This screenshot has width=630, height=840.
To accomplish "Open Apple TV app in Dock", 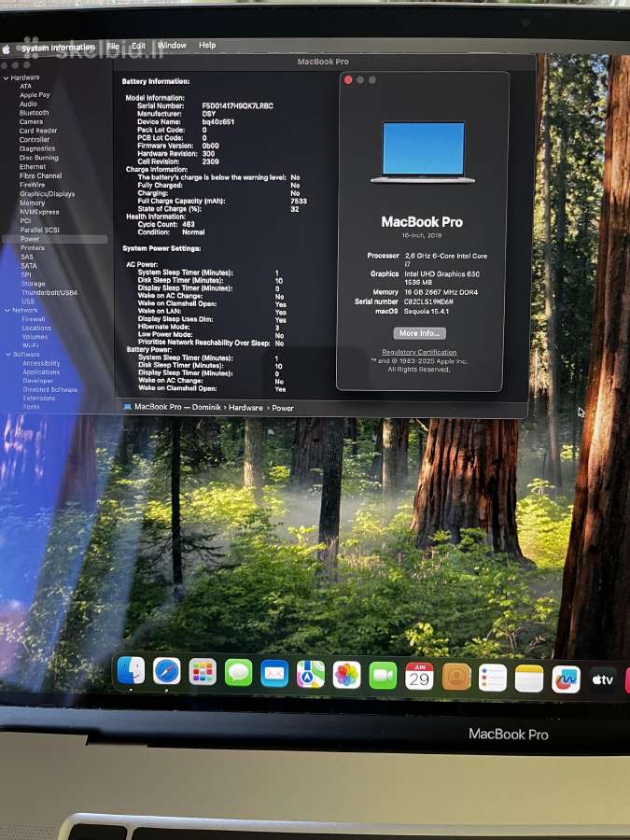I will click(x=603, y=679).
